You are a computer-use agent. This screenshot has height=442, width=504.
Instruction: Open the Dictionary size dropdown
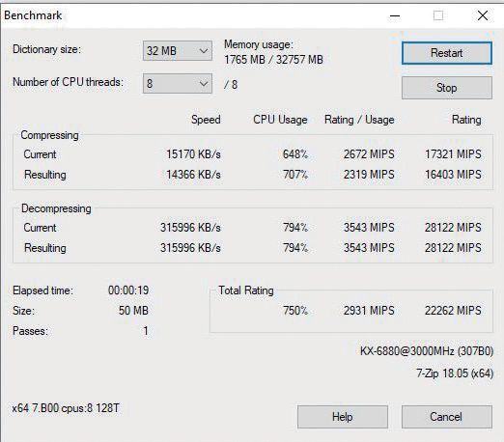[x=178, y=50]
